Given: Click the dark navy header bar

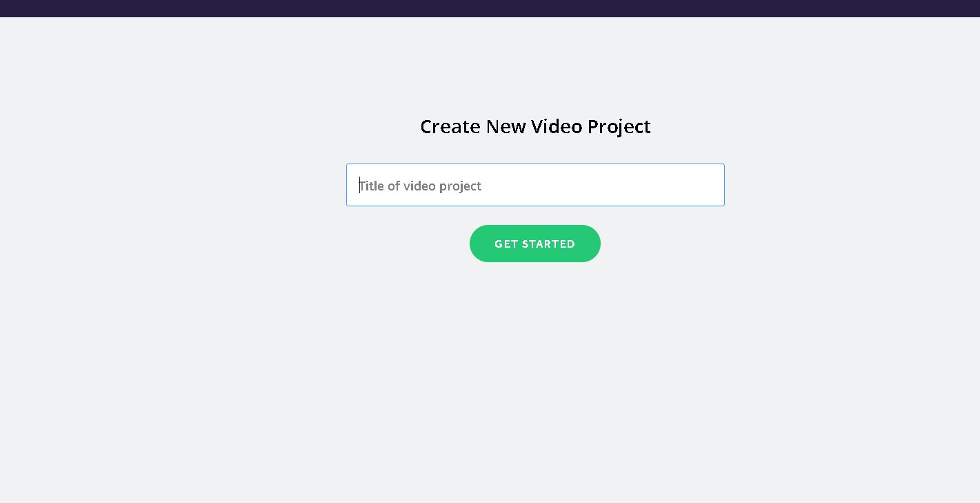Looking at the screenshot, I should (490, 8).
